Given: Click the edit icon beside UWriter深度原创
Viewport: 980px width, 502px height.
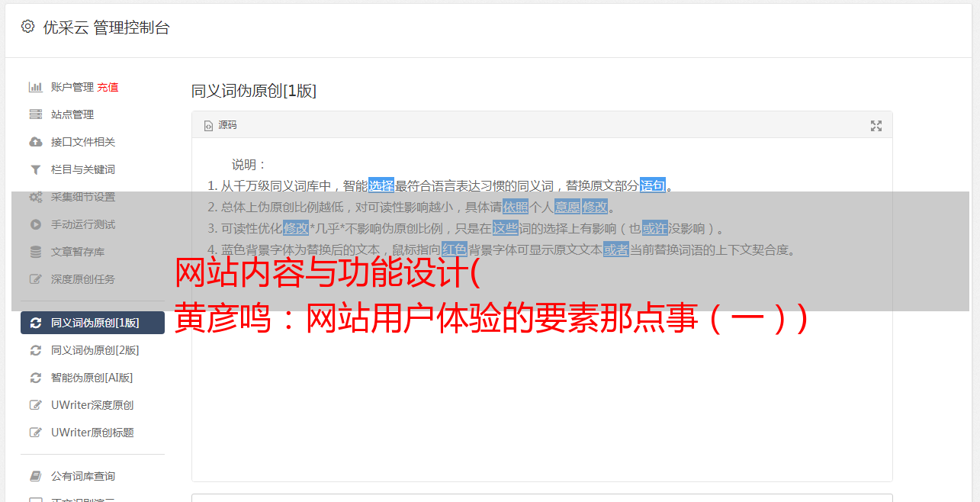Looking at the screenshot, I should click(x=35, y=405).
